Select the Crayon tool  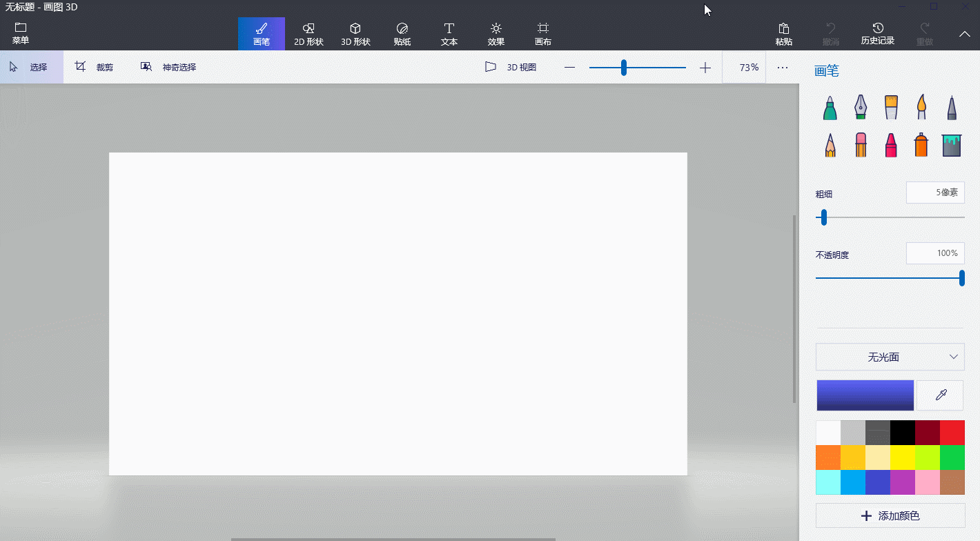891,145
